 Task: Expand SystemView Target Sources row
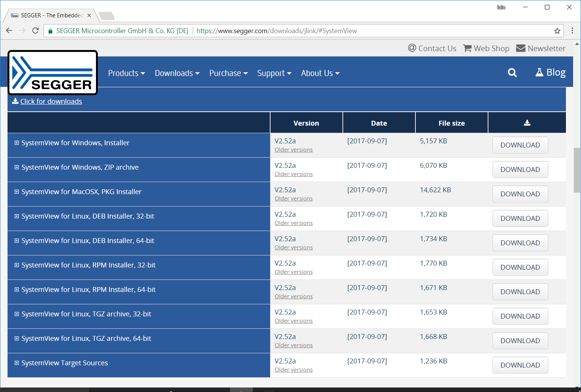17,363
